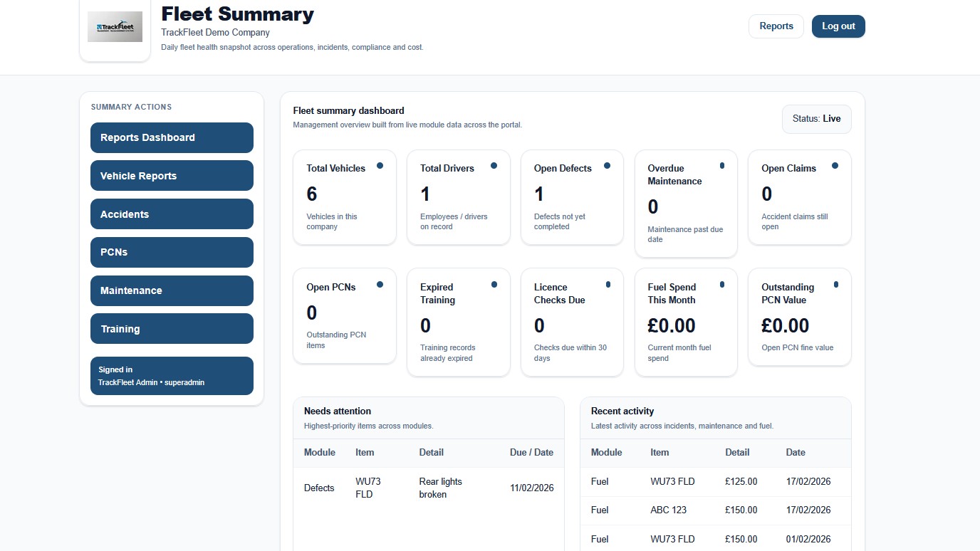Click the indicator dot on the Open Defects card

coord(608,165)
